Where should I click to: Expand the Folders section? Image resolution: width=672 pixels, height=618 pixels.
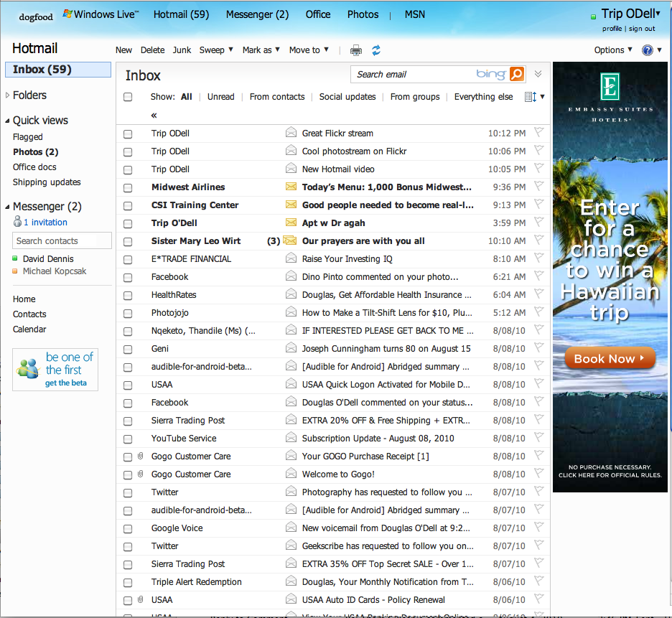[x=7, y=95]
